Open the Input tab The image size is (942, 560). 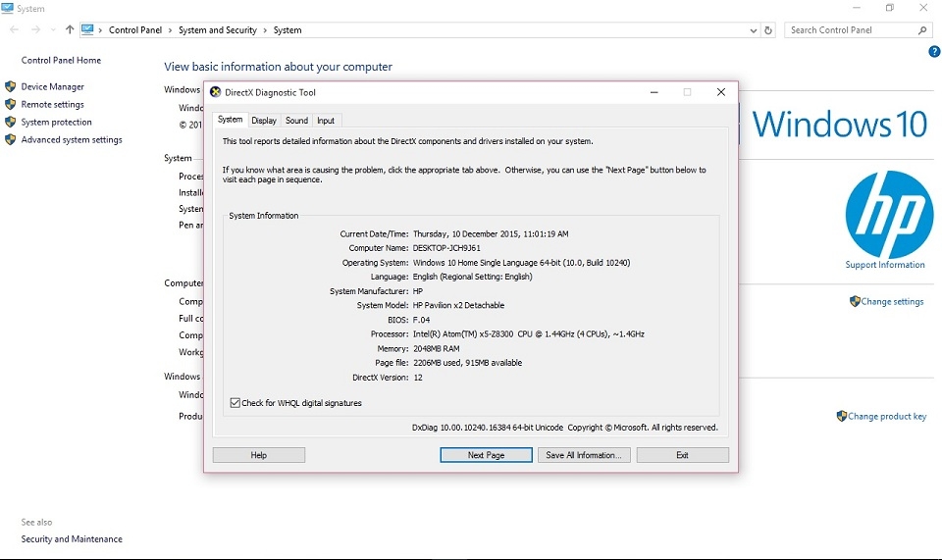(x=326, y=120)
